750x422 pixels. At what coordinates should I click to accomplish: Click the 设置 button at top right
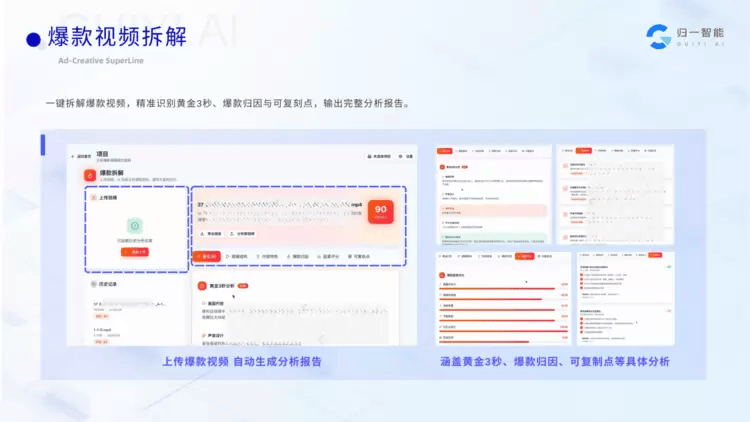[x=404, y=156]
